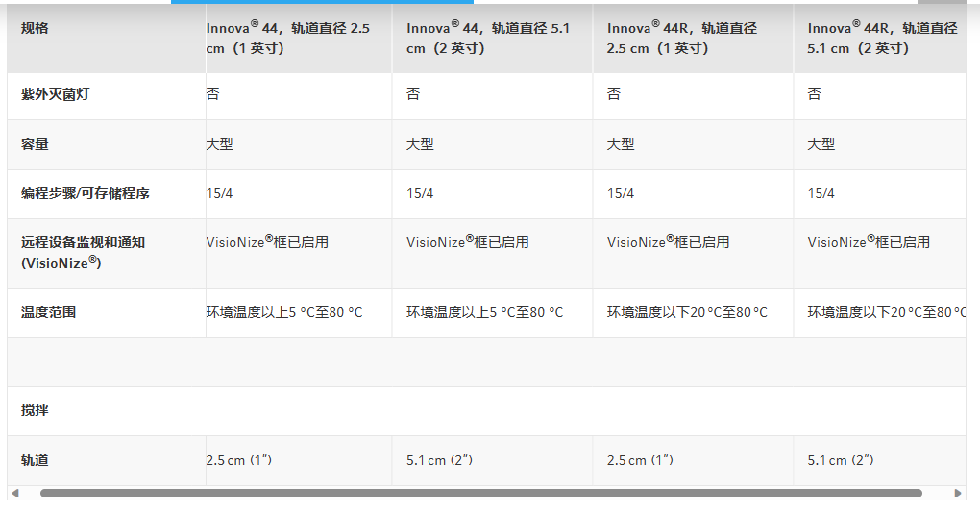The image size is (980, 509).
Task: Click header Innova 44R, 轨道直径 5.1 cm
Action: [882, 38]
